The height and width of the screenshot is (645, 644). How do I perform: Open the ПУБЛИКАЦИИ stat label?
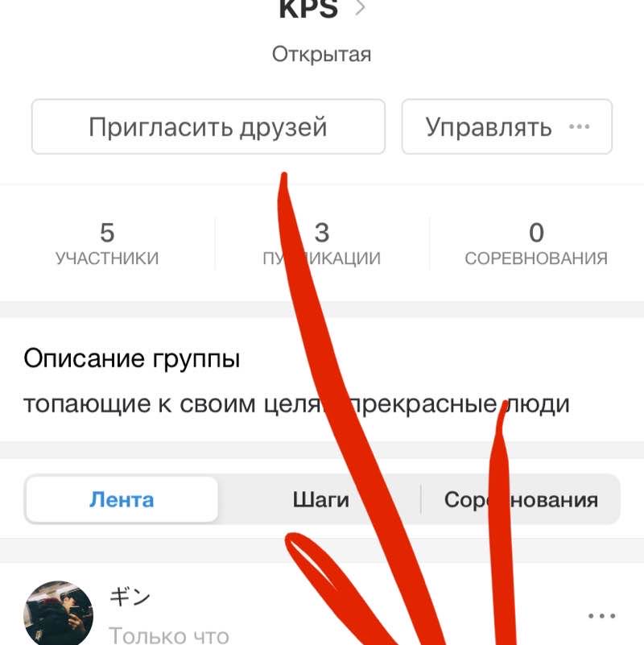pyautogui.click(x=321, y=258)
